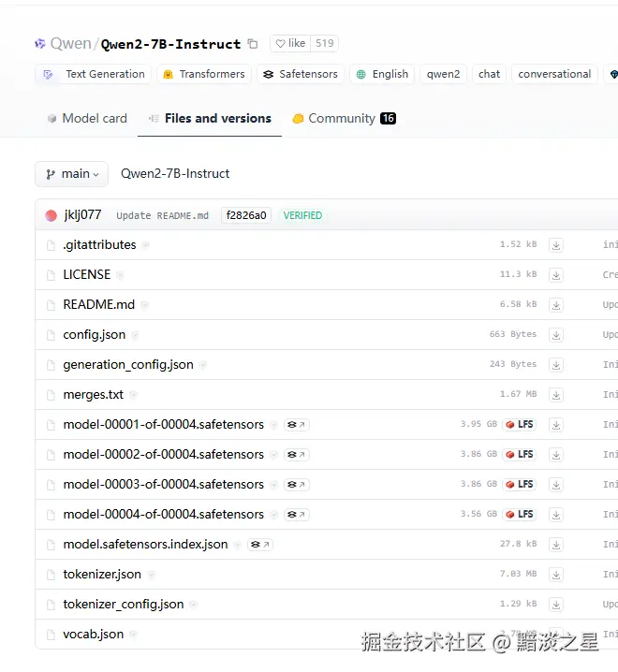This screenshot has height=672, width=618.
Task: Copy the model name Qwen2-7B-Instruct icon
Action: pos(253,44)
